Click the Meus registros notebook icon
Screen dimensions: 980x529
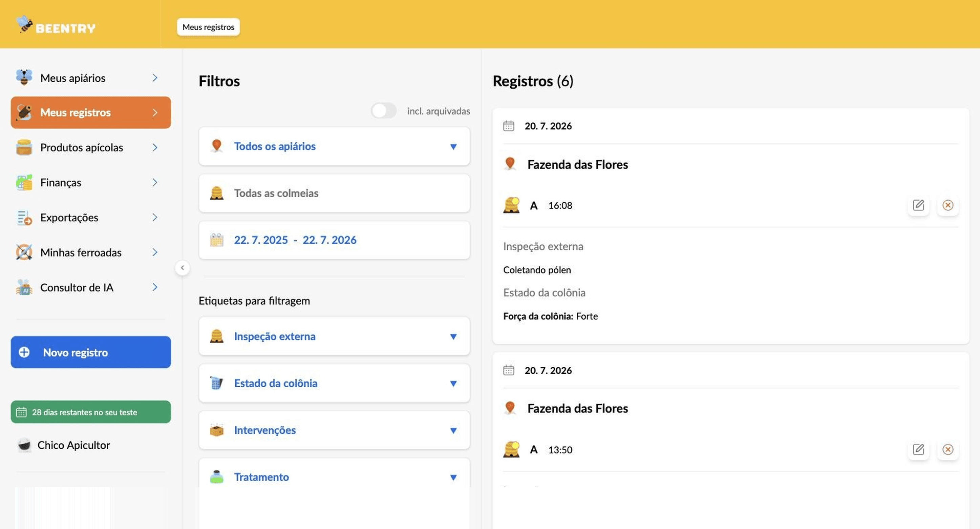pos(24,113)
